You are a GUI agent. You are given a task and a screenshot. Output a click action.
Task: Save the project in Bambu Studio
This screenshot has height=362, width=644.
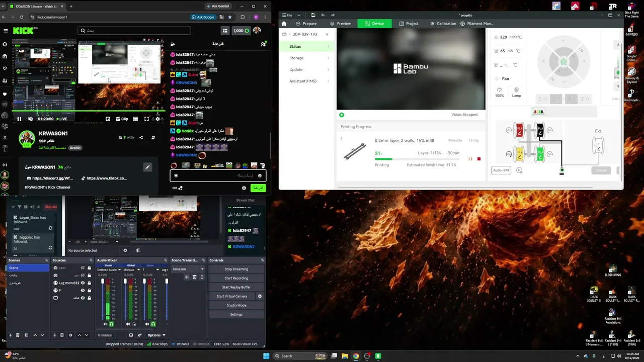coord(313,15)
